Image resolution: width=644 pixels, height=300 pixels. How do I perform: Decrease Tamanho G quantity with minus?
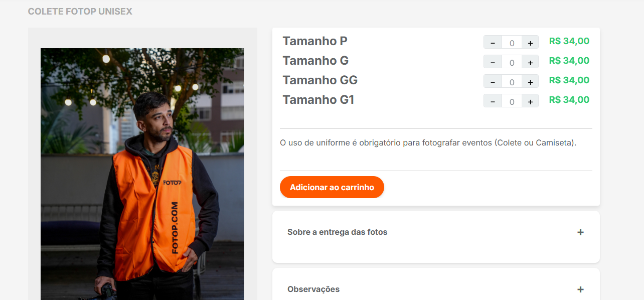point(493,62)
